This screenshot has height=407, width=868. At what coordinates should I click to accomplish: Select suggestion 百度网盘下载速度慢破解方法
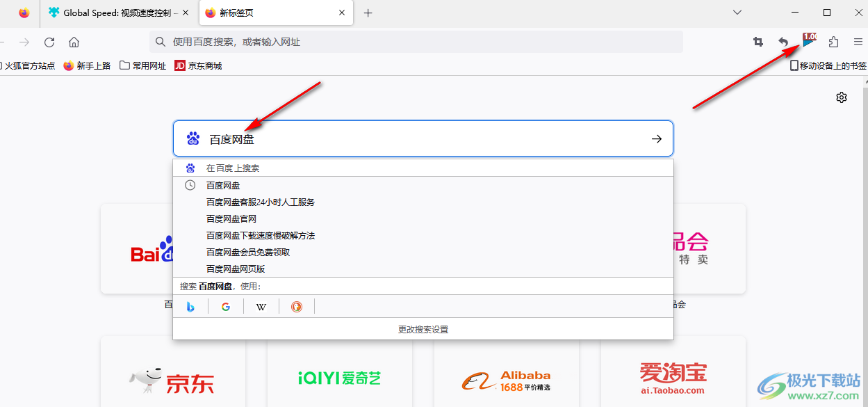click(423, 235)
